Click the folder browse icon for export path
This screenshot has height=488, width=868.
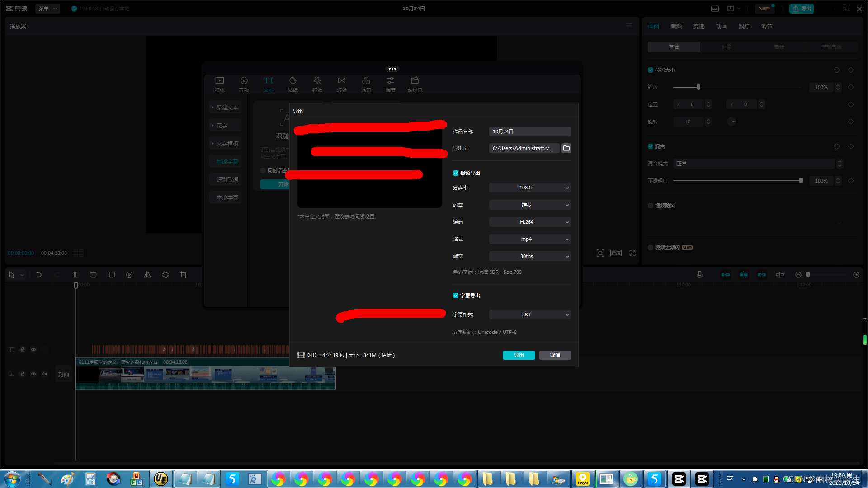[x=566, y=148]
